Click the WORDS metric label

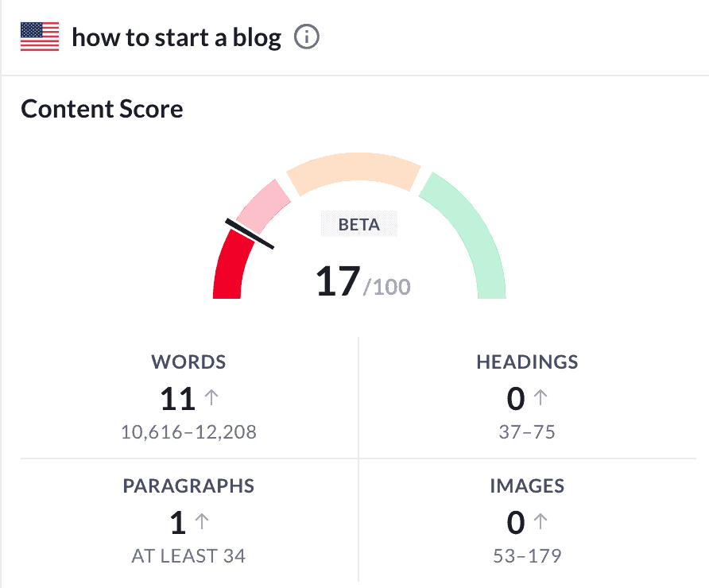[188, 362]
